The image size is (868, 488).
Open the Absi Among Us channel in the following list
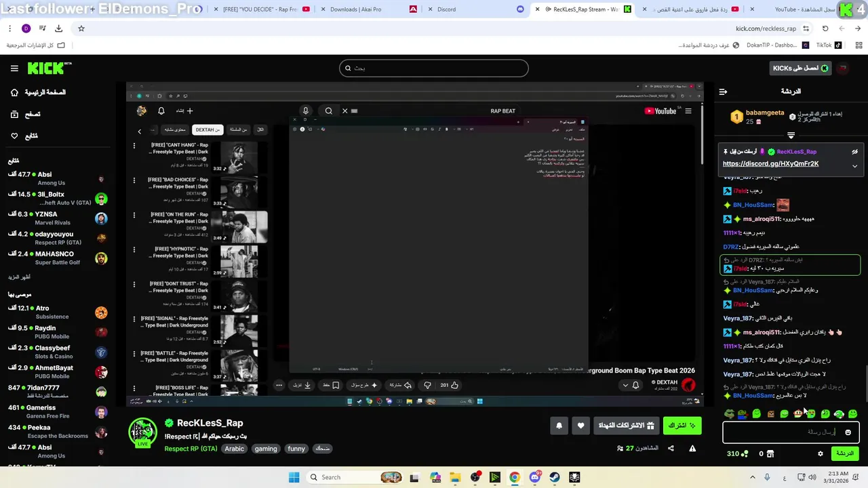coord(58,179)
